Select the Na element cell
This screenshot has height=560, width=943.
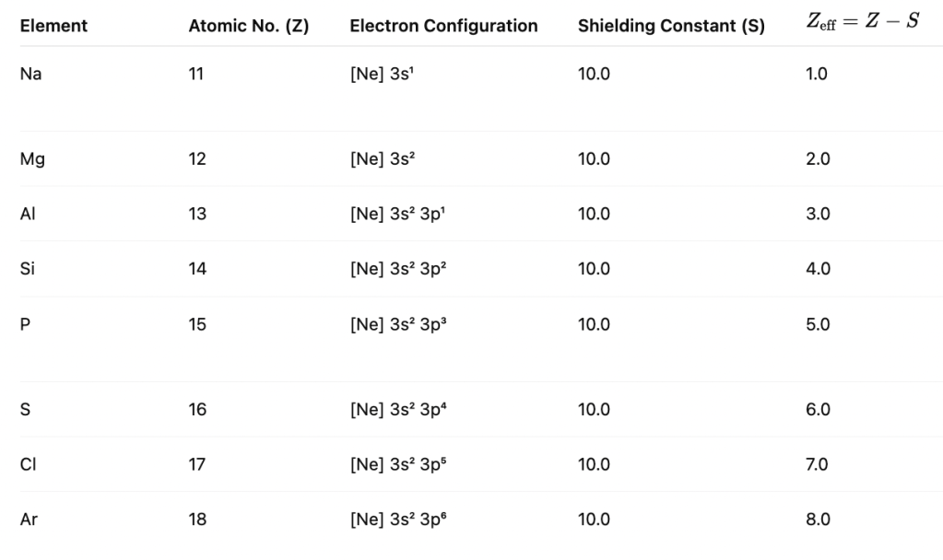coord(30,74)
